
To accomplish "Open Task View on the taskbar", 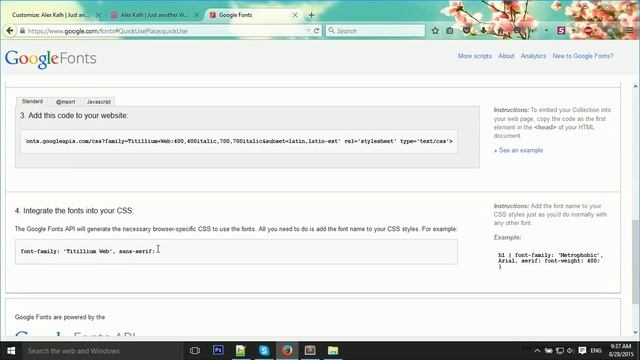I will pos(195,351).
